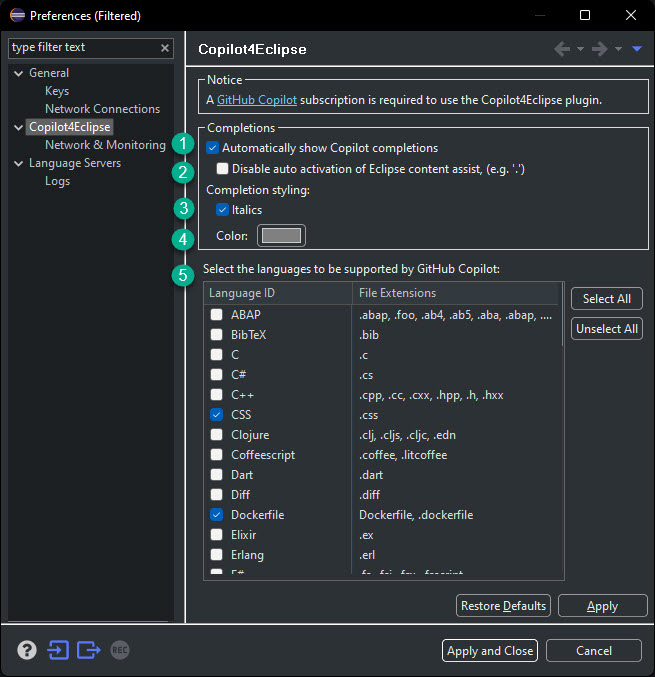The height and width of the screenshot is (677, 655).
Task: Click the ".clj, .cljs, .cljc, .edn" cell
Action: pos(407,435)
